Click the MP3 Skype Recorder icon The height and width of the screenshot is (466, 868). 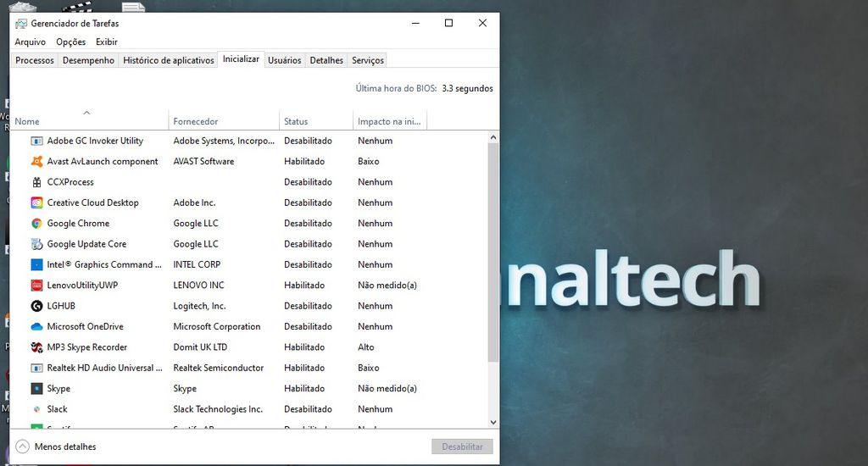pos(36,347)
